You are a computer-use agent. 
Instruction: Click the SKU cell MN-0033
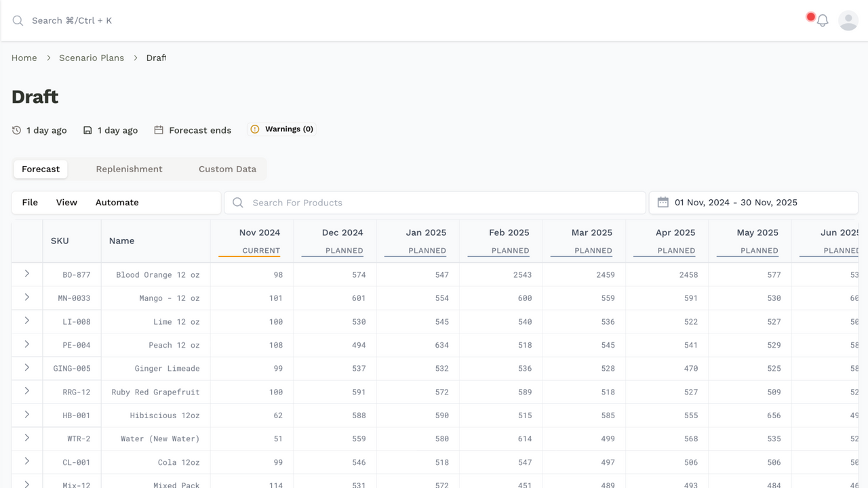(72, 298)
